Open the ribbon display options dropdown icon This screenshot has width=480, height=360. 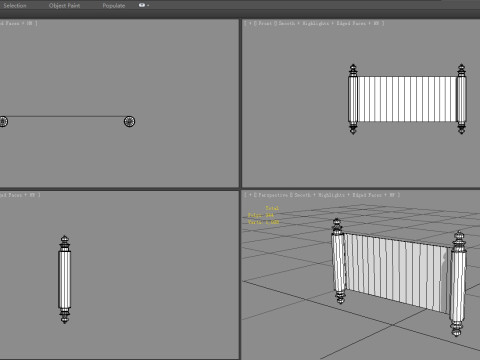click(x=144, y=5)
